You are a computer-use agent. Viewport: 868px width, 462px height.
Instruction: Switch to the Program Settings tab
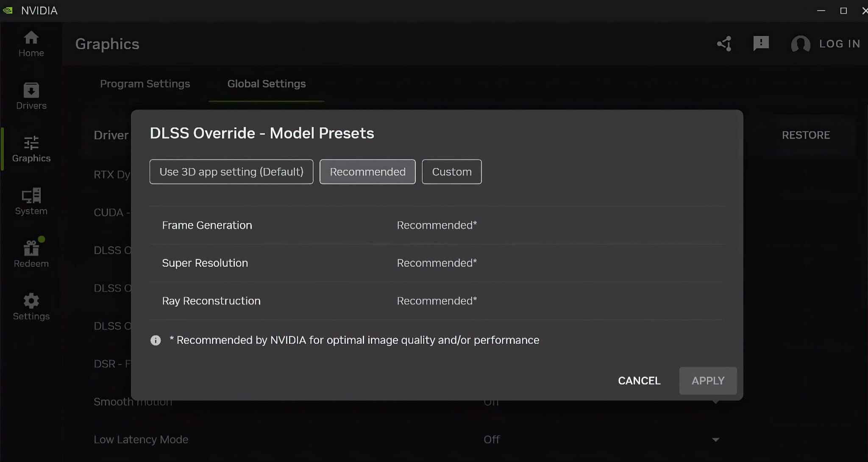pos(145,84)
